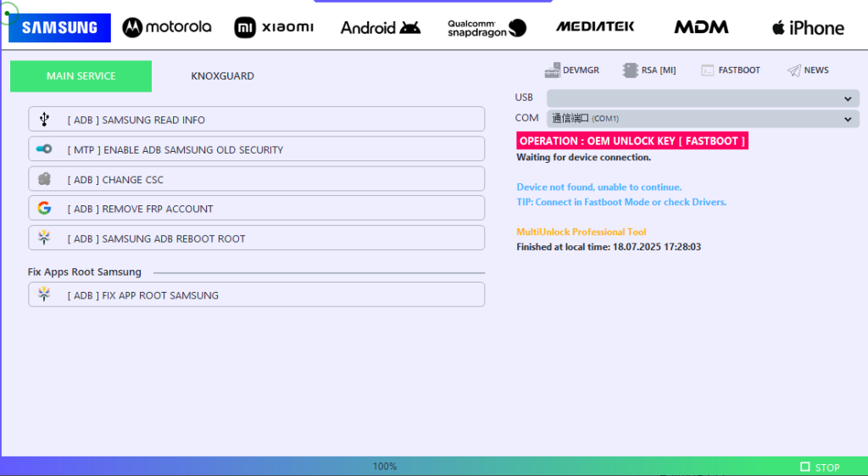Image resolution: width=868 pixels, height=476 pixels.
Task: Select the Qualcomm Snapdragon tab
Action: point(487,28)
